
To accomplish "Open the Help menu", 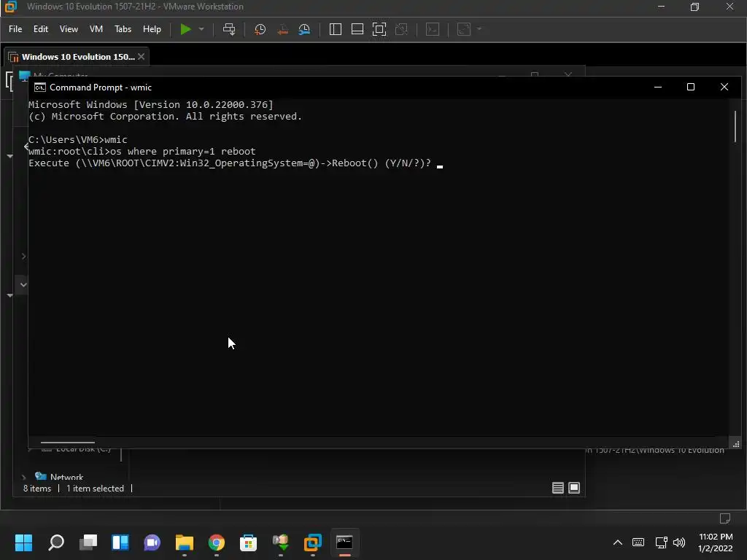I will [x=152, y=29].
